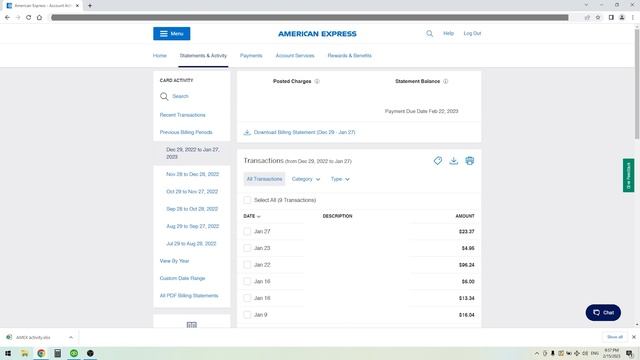This screenshot has height=360, width=640.
Task: Click the download transactions icon
Action: (453, 161)
